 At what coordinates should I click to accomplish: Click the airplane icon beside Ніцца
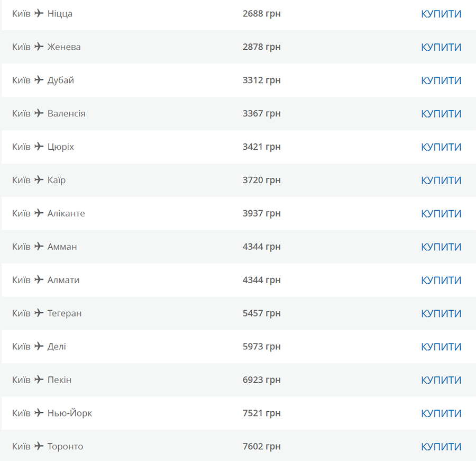coord(39,13)
